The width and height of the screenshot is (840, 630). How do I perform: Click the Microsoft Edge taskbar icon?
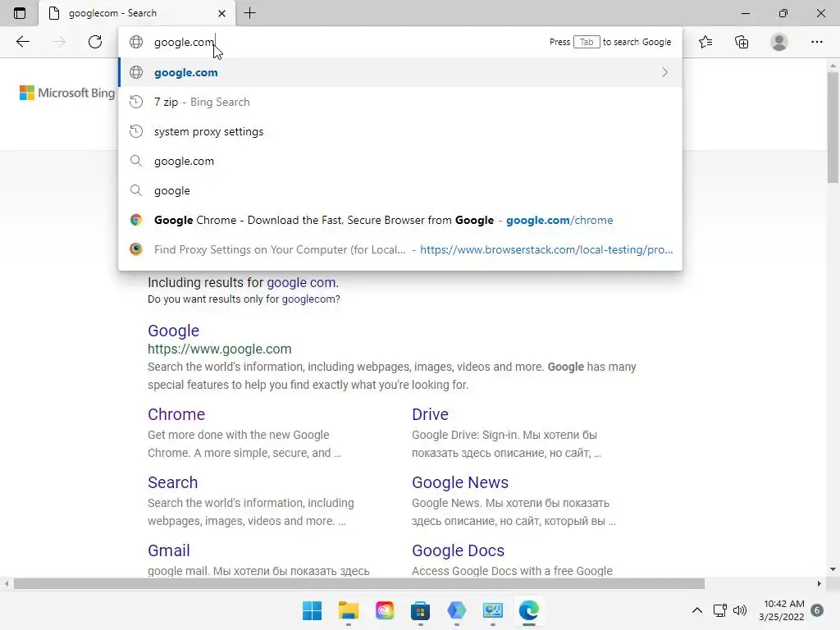click(529, 610)
